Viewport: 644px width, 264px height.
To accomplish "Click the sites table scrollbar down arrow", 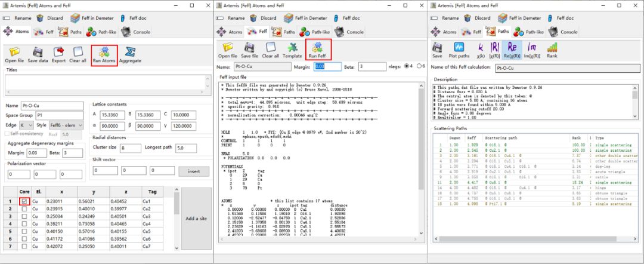I will click(x=177, y=248).
